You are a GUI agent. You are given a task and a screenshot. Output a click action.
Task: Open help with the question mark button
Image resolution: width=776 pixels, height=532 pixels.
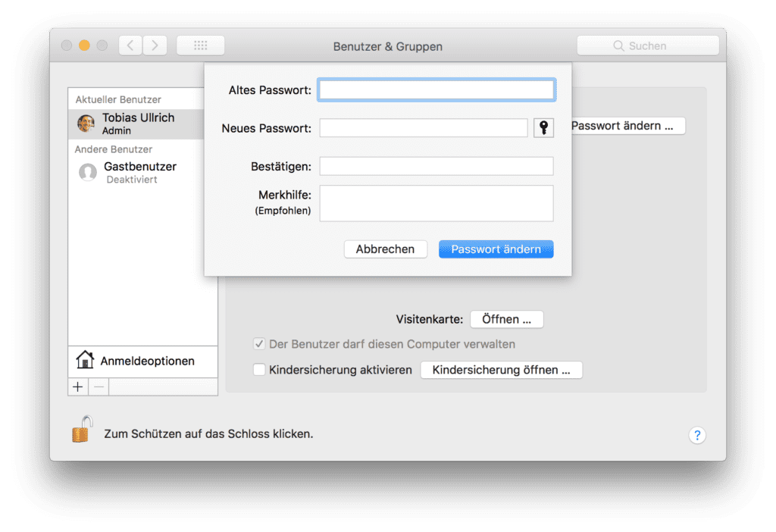point(697,435)
